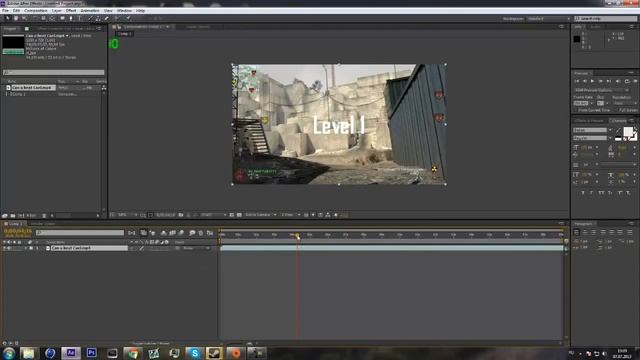Step to next frame in Preview panel
This screenshot has height=360, width=640.
[600, 81]
